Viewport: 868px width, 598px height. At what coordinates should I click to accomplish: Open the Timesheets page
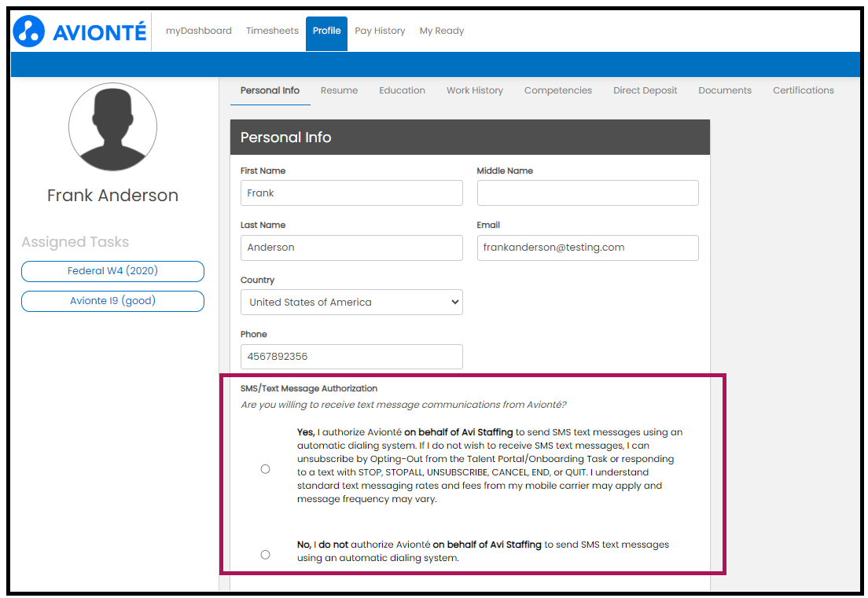(x=272, y=31)
